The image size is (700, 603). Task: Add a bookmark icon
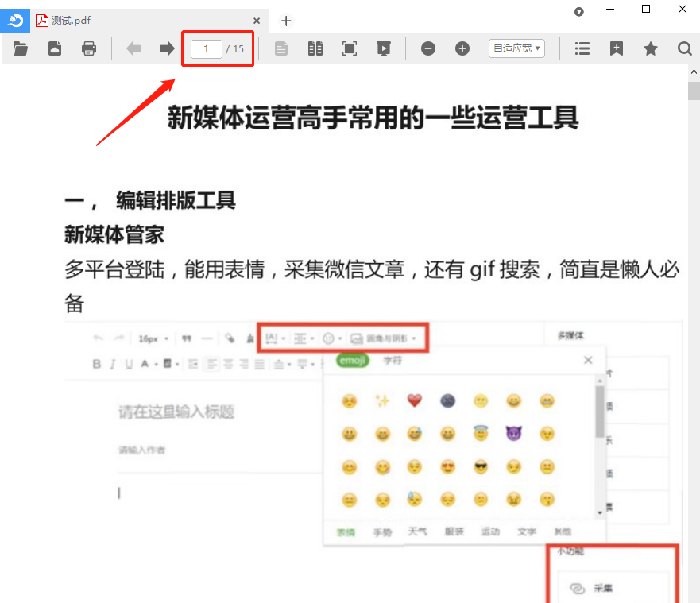pyautogui.click(x=617, y=48)
